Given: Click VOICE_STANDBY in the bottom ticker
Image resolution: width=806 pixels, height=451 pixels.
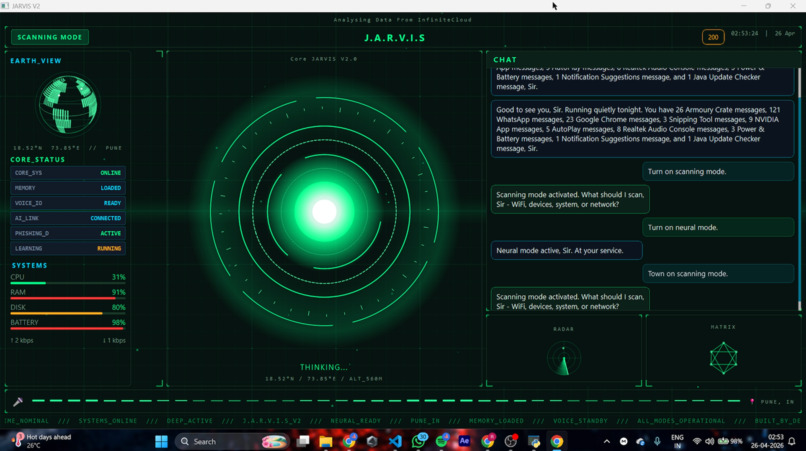Looking at the screenshot, I should pyautogui.click(x=580, y=421).
